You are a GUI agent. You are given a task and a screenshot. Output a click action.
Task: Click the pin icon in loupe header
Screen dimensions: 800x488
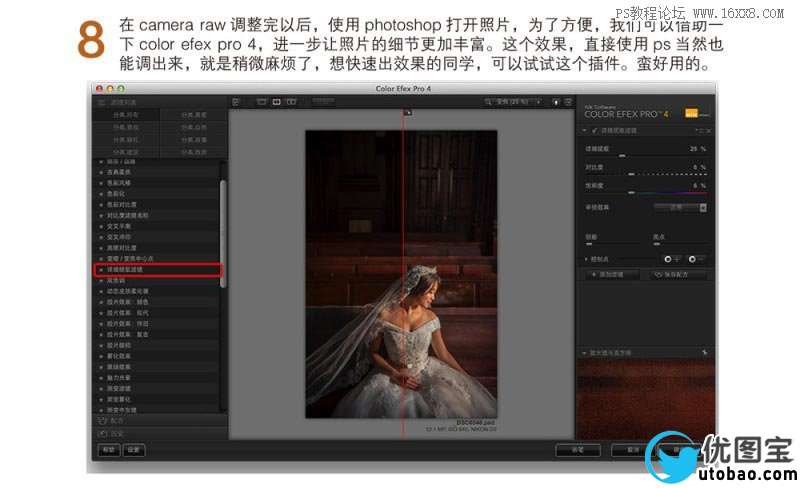pyautogui.click(x=705, y=352)
